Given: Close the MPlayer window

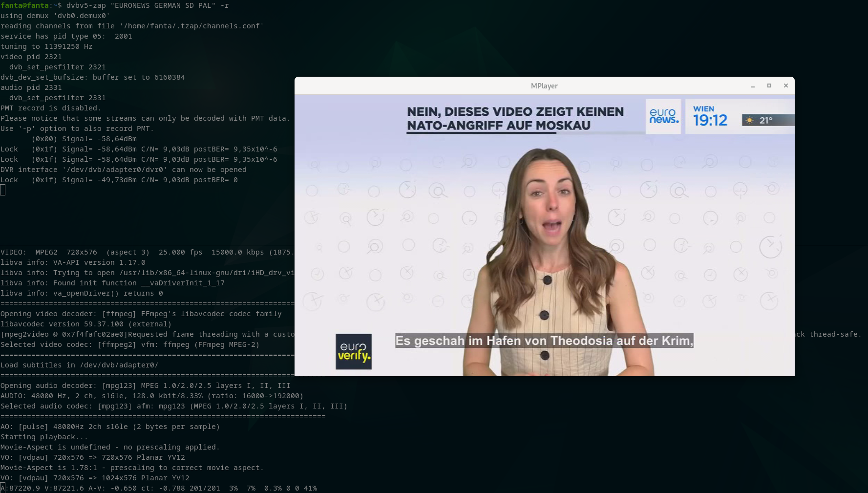Looking at the screenshot, I should [x=785, y=86].
